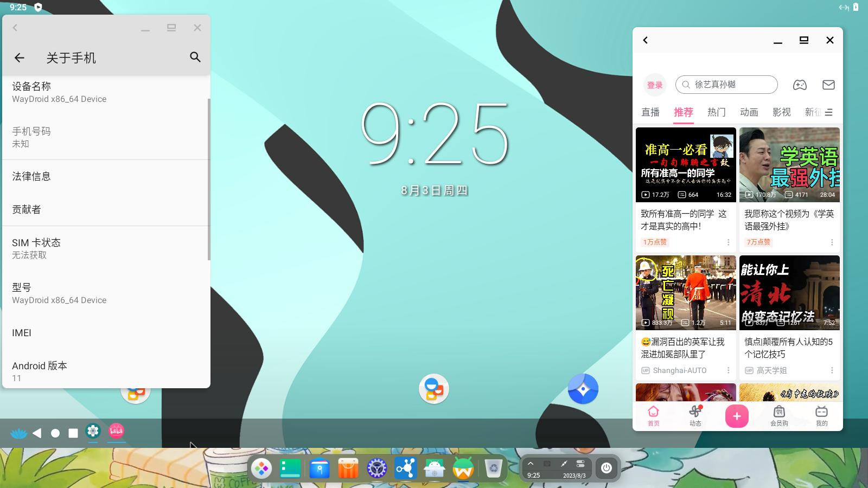The image size is (868, 488).
Task: Open 法律信息 in About phone
Action: [105, 176]
